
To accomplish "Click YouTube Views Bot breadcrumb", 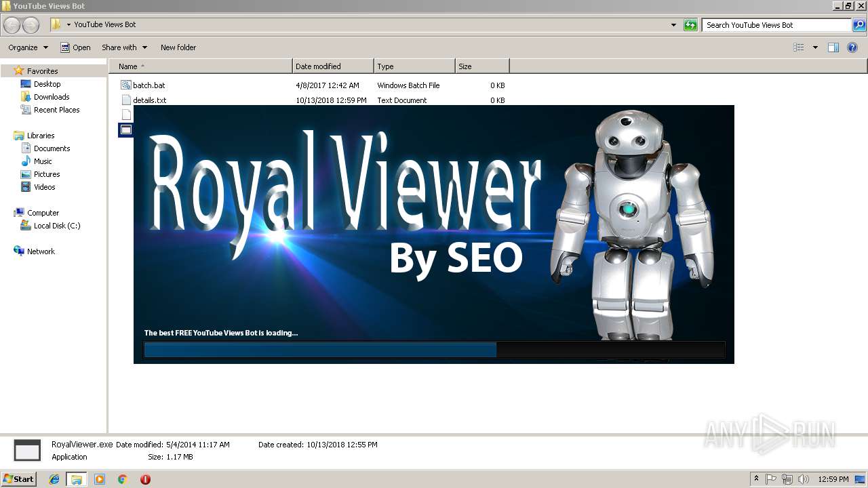I will (x=105, y=24).
